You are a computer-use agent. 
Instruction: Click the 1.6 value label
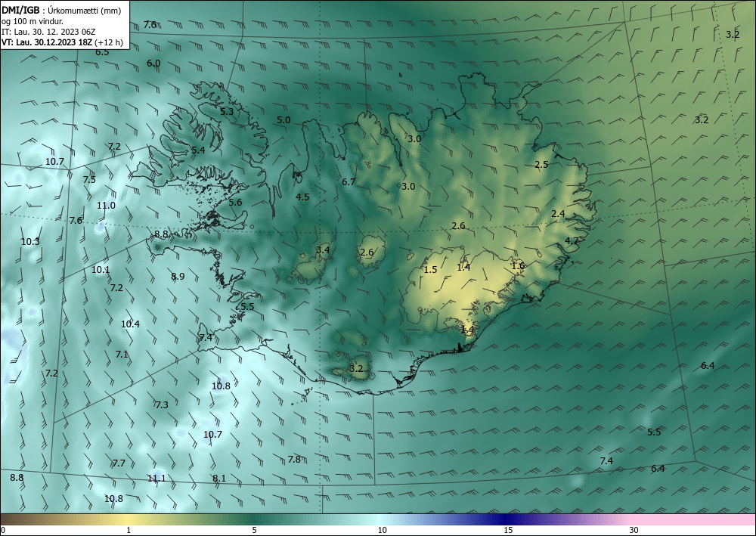[x=518, y=265]
